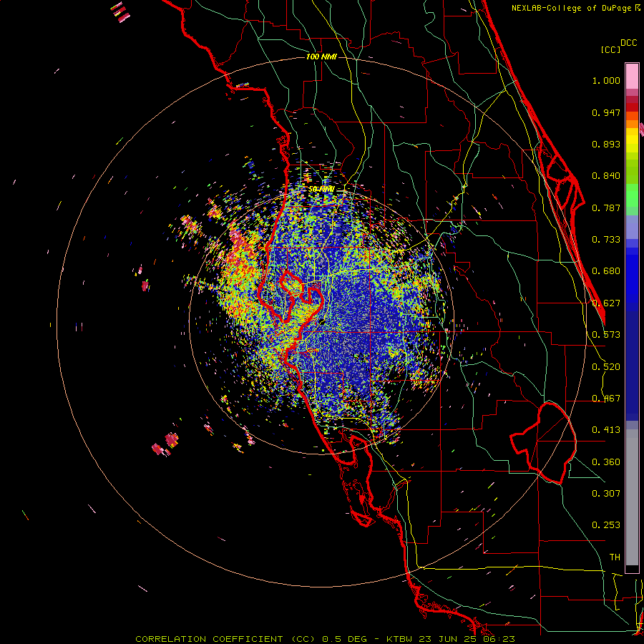Pick the periwinkle swatch near 0.733
The height and width of the screenshot is (644, 644).
click(x=632, y=227)
